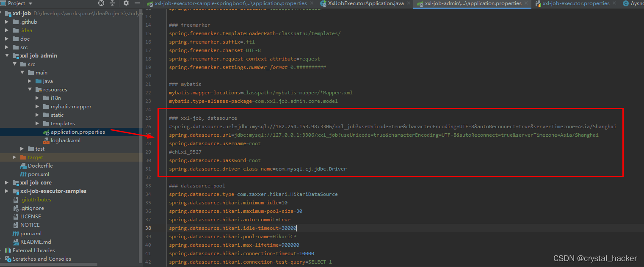Close the xxl-job-executor-sample-springboot application.properties tab

click(312, 3)
